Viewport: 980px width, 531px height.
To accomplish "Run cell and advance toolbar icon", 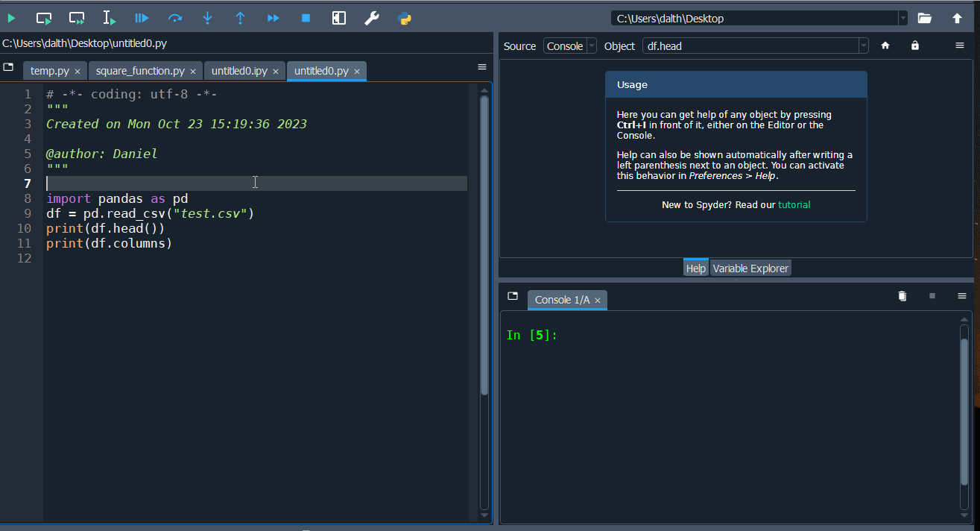I will (77, 18).
